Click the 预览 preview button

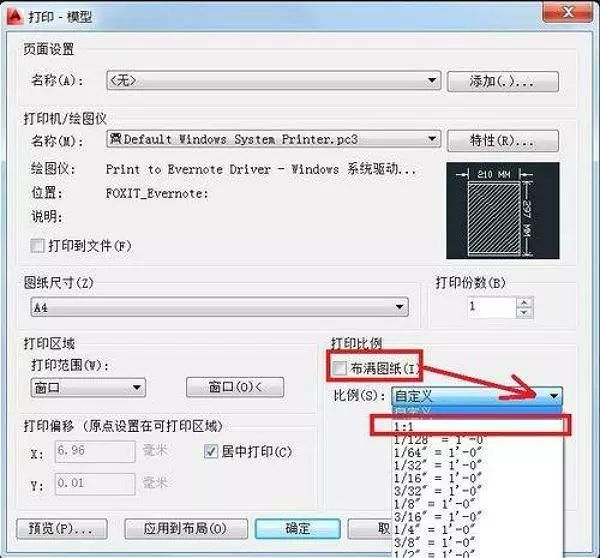click(x=62, y=529)
